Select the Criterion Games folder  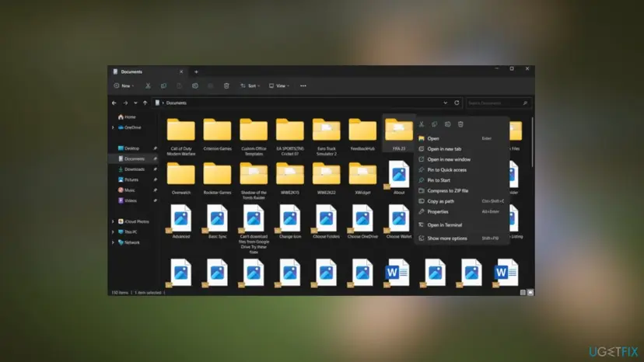pyautogui.click(x=217, y=134)
